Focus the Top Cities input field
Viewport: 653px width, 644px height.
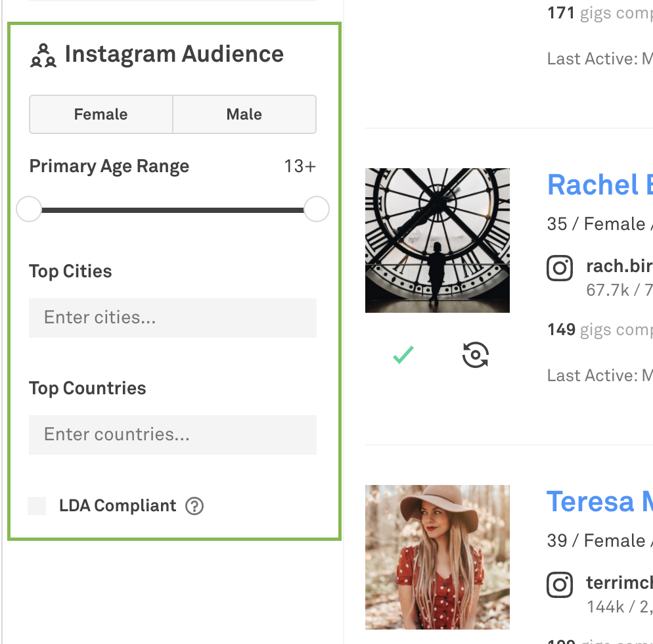(173, 318)
